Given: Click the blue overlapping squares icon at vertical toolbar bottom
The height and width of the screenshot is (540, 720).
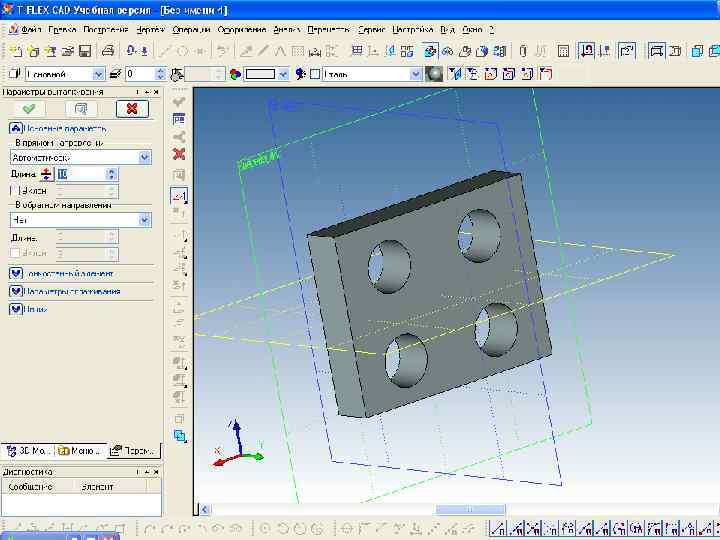Looking at the screenshot, I should 180,435.
